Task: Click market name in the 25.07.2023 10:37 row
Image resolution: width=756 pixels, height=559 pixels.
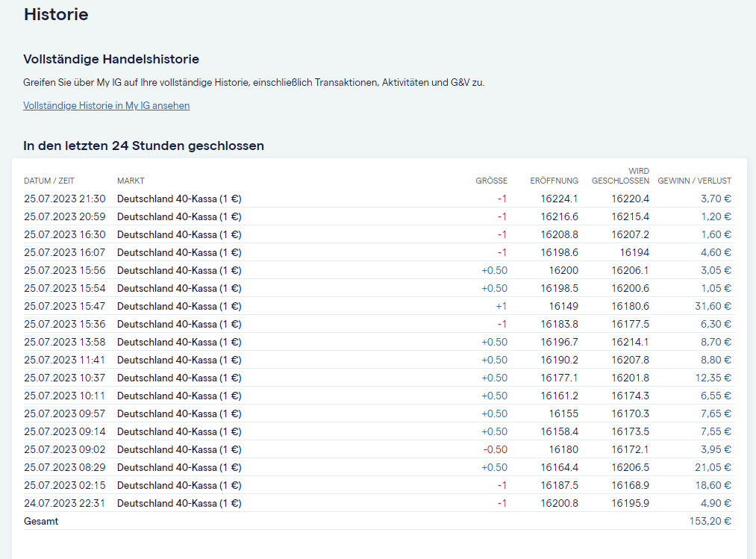Action: 179,378
